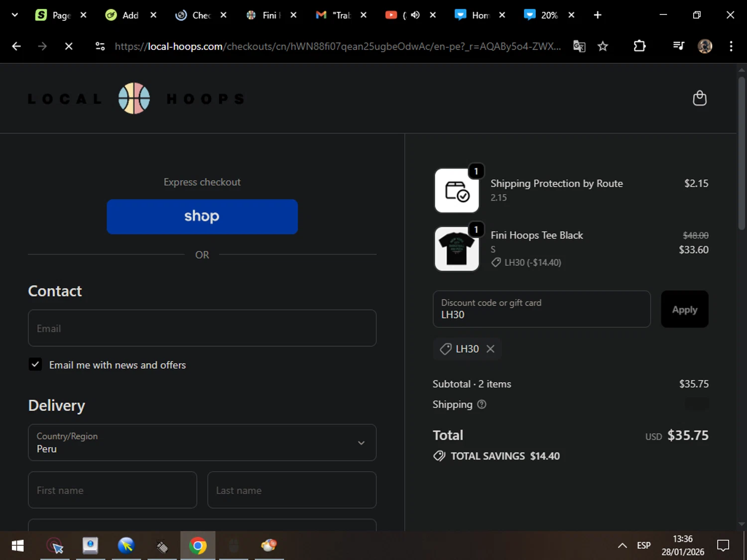This screenshot has height=560, width=747.
Task: Click the translate page icon
Action: click(x=579, y=46)
